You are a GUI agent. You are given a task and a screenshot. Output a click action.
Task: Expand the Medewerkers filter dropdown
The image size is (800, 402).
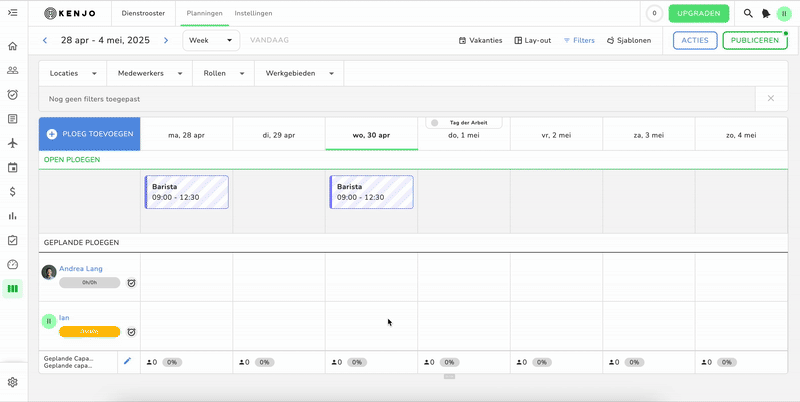[150, 73]
